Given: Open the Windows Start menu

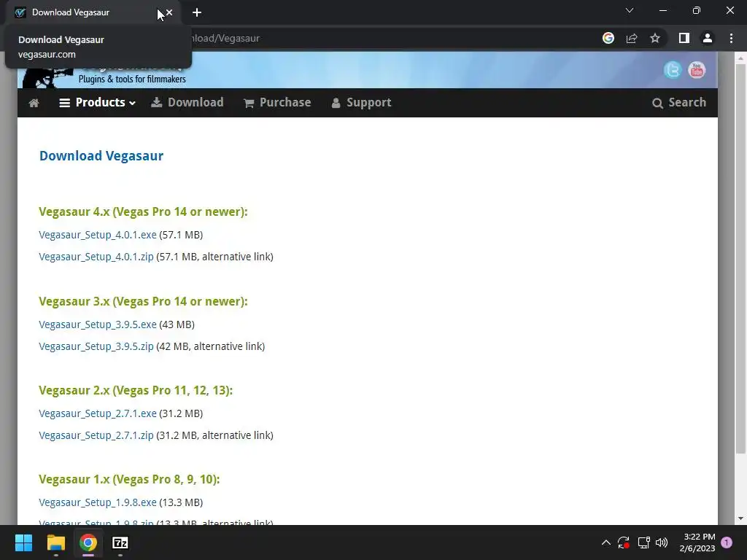Looking at the screenshot, I should point(23,542).
